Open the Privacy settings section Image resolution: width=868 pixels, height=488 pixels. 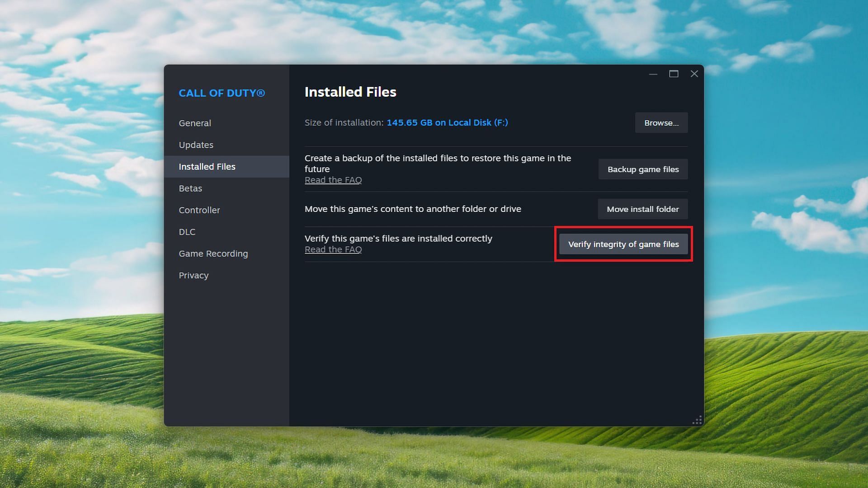(194, 275)
